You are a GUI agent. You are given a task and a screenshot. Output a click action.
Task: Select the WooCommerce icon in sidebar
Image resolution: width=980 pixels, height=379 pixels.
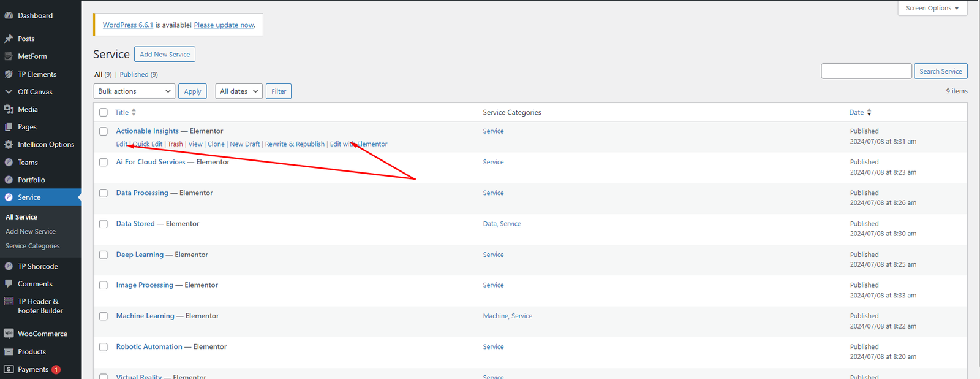(9, 334)
